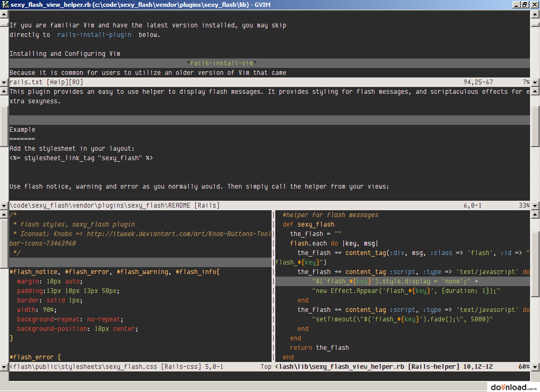Screen dimensions: 540x392
Task: Click README window's left scrollbar thumb
Action: 4,126
